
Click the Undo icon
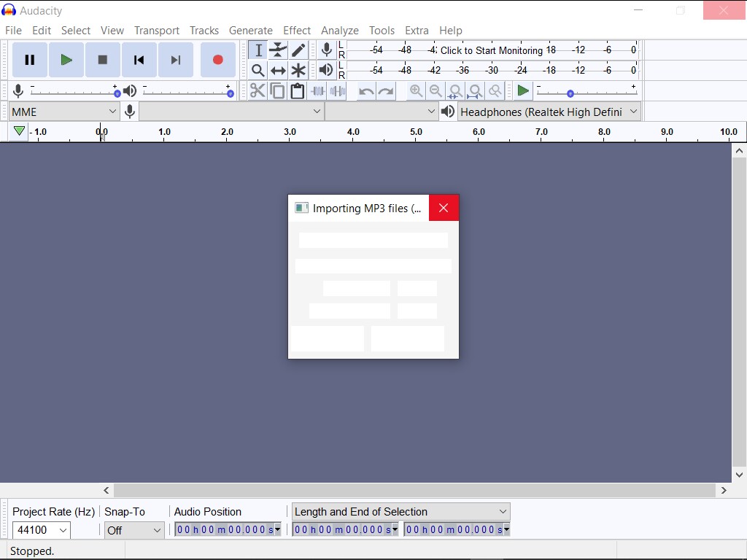[x=364, y=90]
